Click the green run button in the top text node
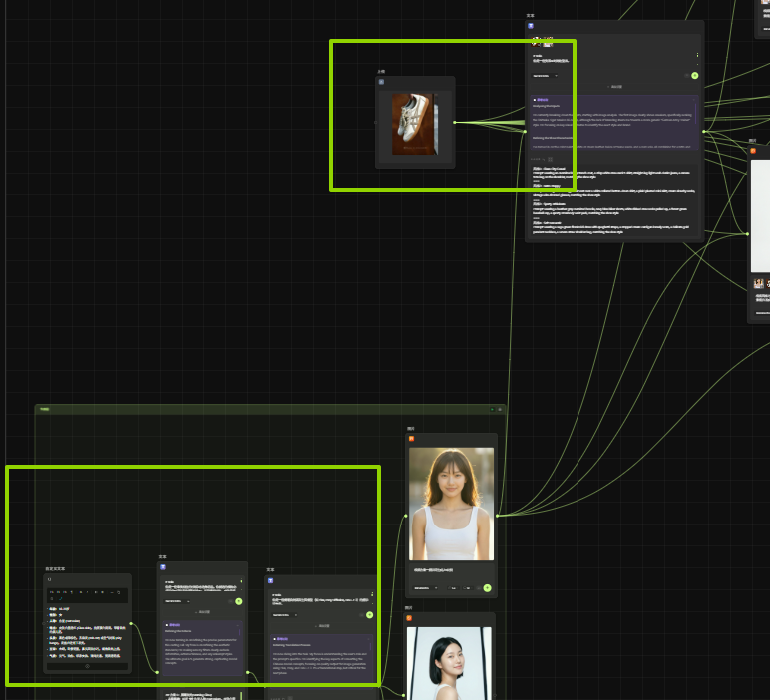 pos(695,75)
